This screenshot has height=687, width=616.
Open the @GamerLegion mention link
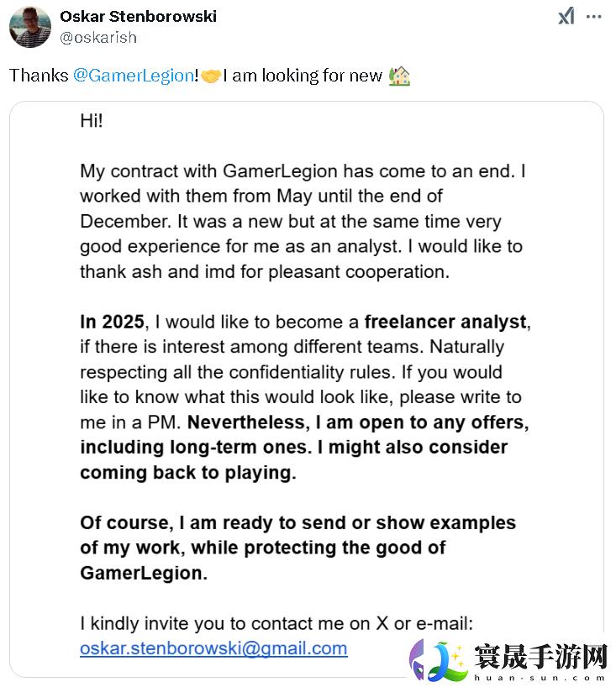tap(134, 76)
